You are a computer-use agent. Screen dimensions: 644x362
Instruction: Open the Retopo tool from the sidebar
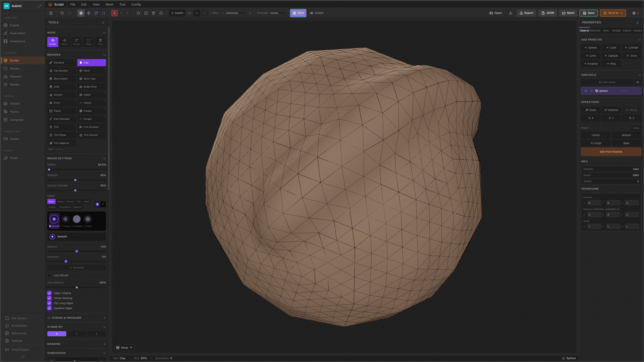tap(15, 68)
